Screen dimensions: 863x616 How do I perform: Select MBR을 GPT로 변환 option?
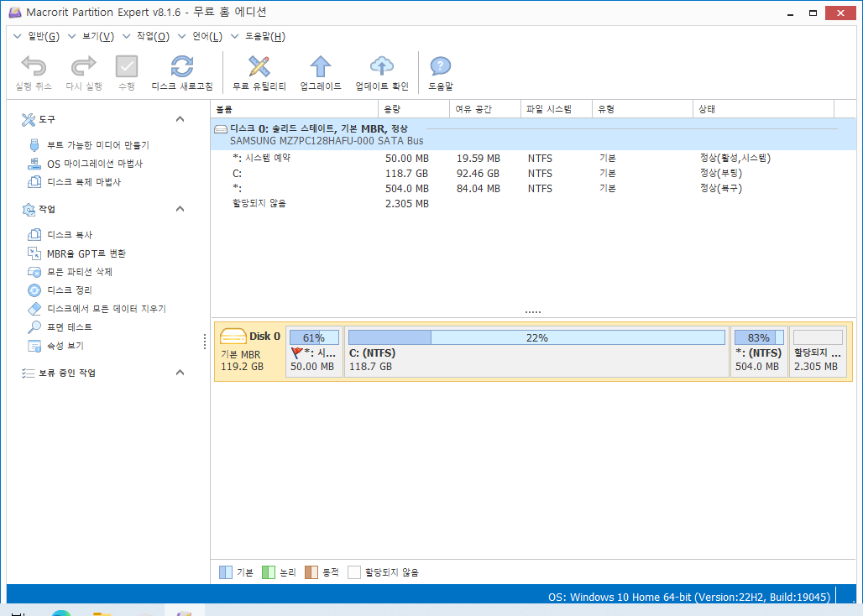click(86, 253)
